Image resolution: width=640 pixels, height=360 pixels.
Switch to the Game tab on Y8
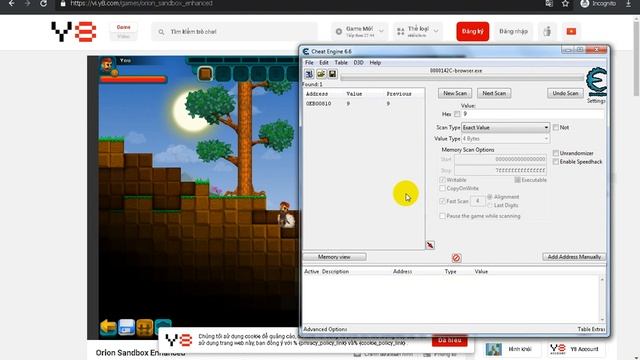click(x=123, y=27)
